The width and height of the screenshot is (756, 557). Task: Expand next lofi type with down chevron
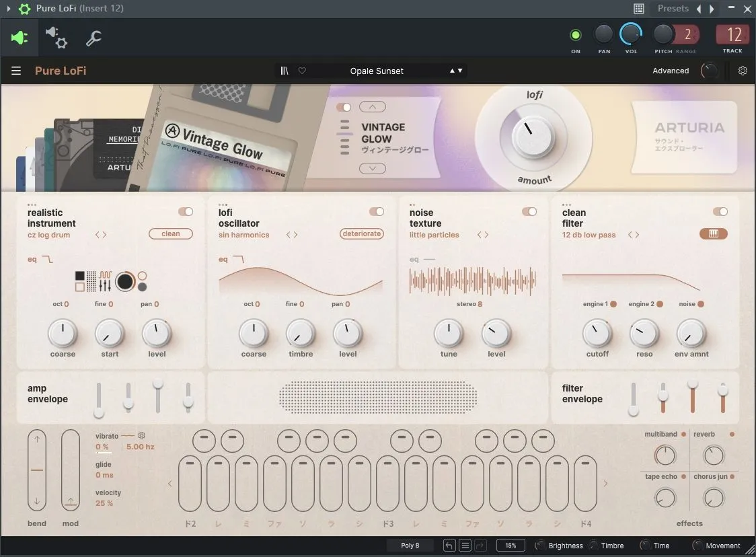tap(373, 168)
